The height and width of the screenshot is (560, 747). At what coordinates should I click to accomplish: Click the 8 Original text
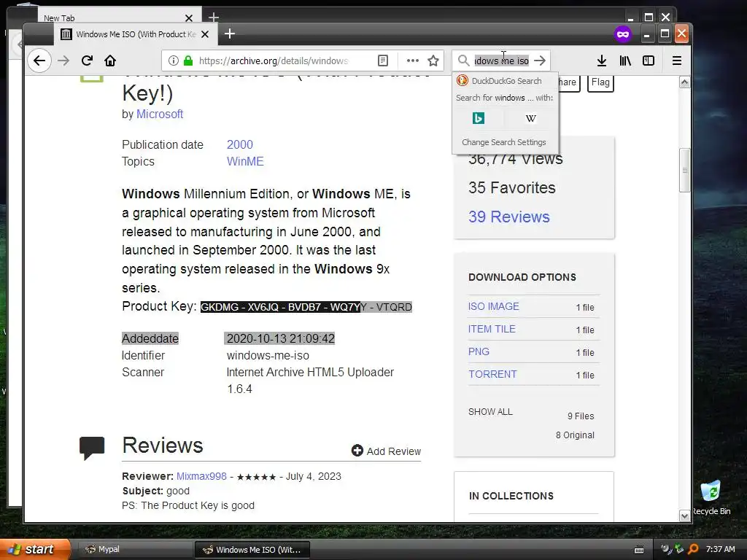tap(575, 435)
